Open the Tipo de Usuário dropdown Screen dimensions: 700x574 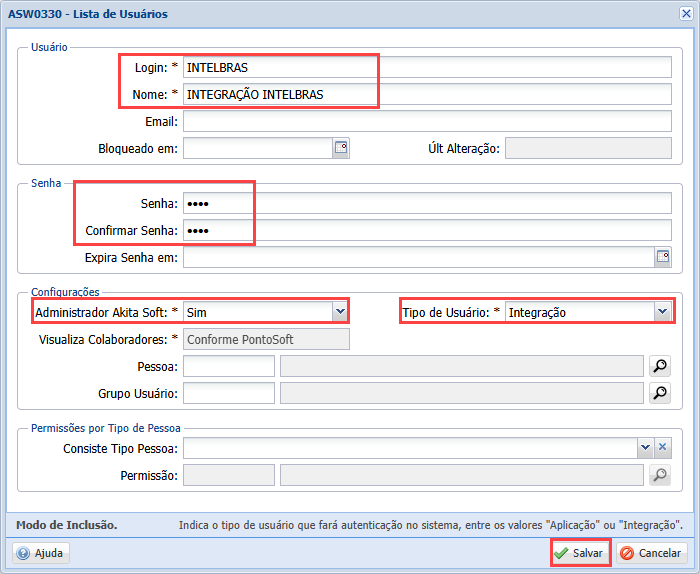662,312
